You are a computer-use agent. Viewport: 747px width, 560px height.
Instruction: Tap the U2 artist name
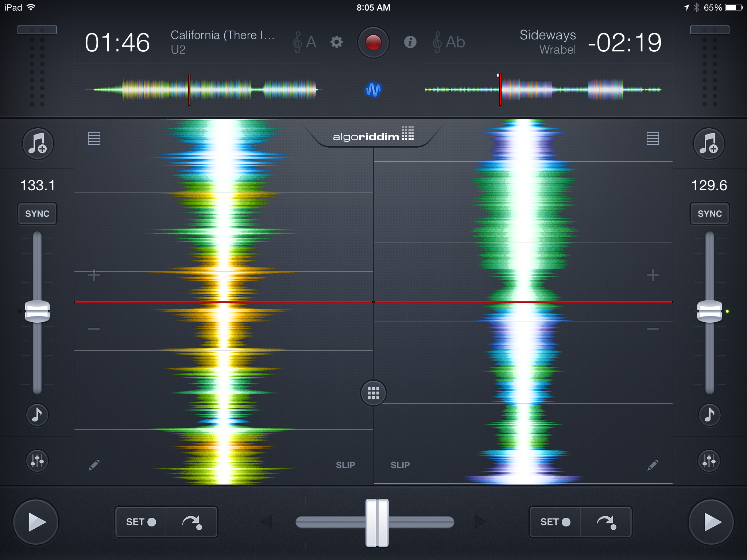click(178, 50)
